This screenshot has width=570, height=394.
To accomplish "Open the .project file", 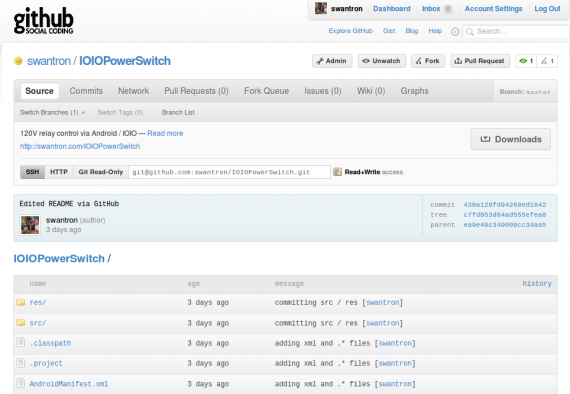I will pos(46,363).
